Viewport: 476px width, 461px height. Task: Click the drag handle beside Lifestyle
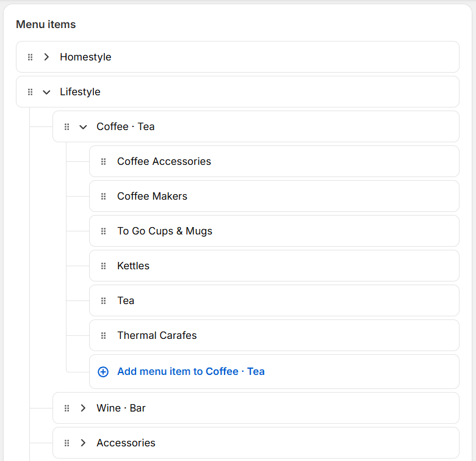(x=31, y=92)
